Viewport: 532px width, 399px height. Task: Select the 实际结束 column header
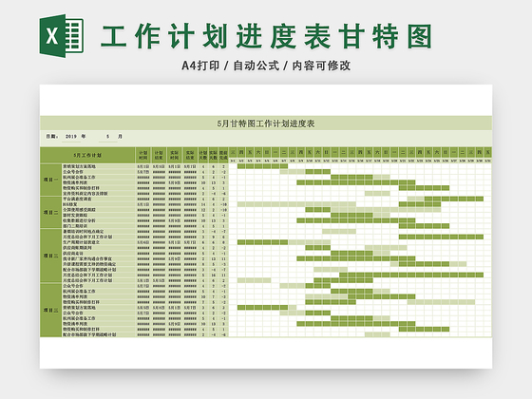(190, 155)
